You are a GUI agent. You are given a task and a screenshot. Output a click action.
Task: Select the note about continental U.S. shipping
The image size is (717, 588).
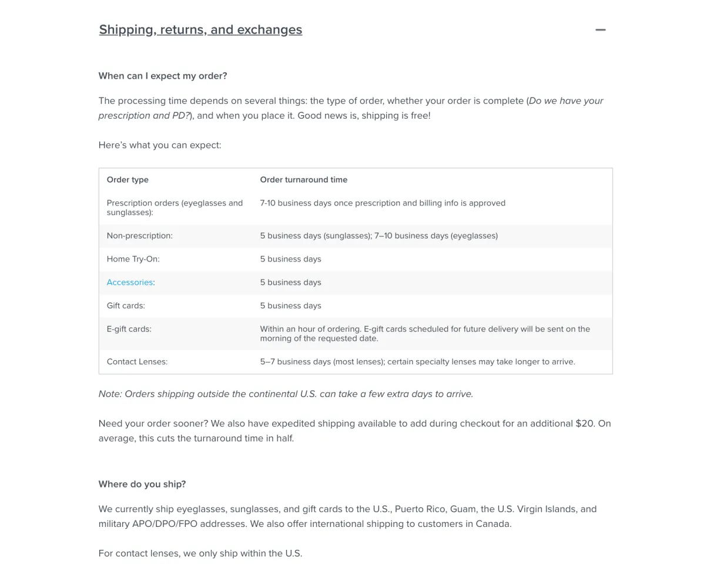click(x=286, y=394)
